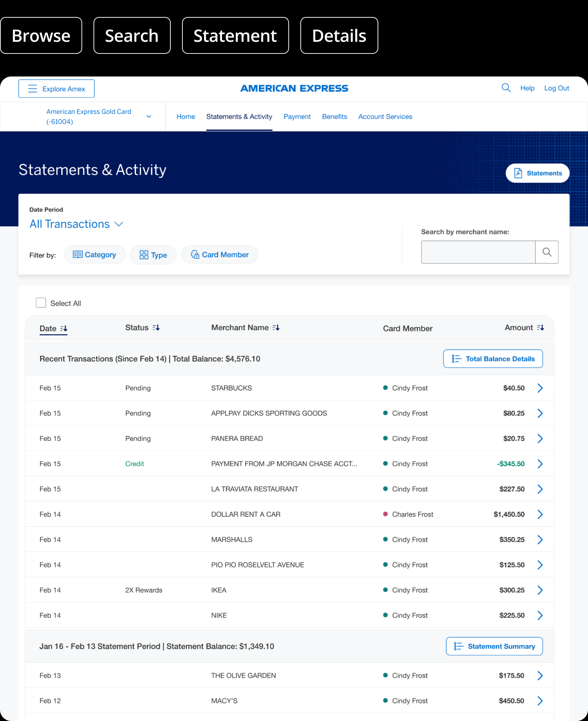The image size is (588, 721).
Task: Expand the JP Morgan Chase payment chevron
Action: [x=540, y=464]
